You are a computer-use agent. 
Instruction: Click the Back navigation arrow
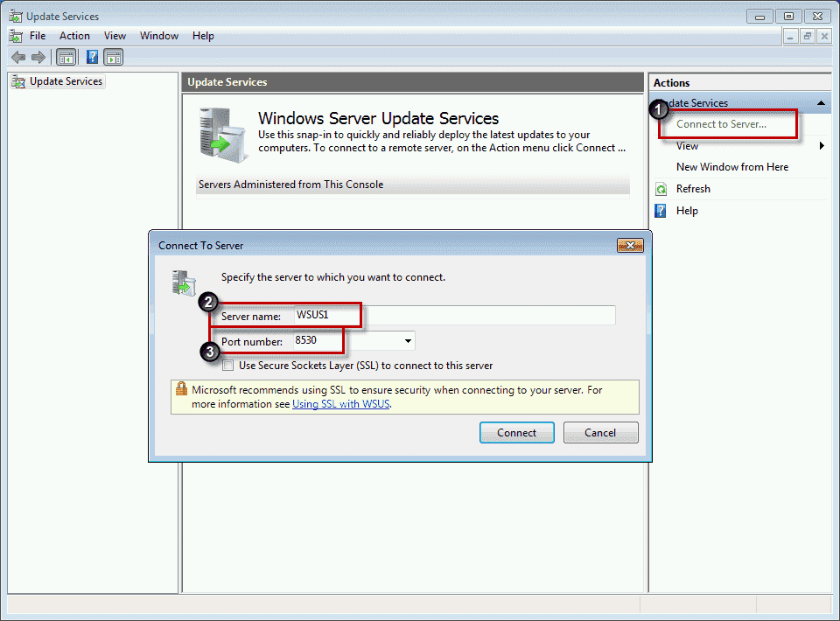click(x=17, y=56)
